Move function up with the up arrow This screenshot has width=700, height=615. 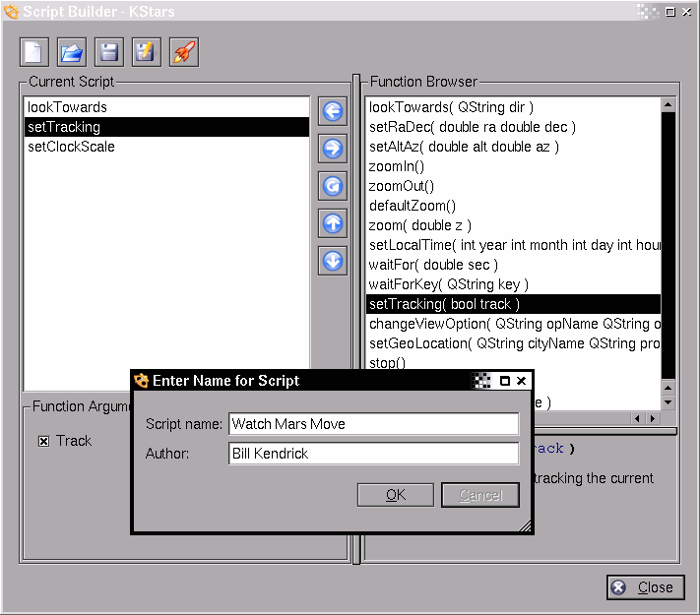pos(333,223)
